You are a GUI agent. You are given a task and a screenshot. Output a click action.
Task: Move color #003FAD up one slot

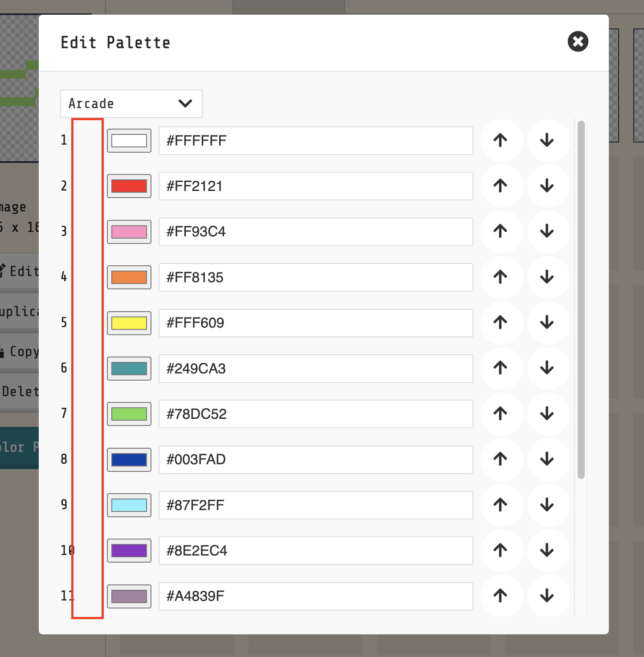click(x=501, y=459)
